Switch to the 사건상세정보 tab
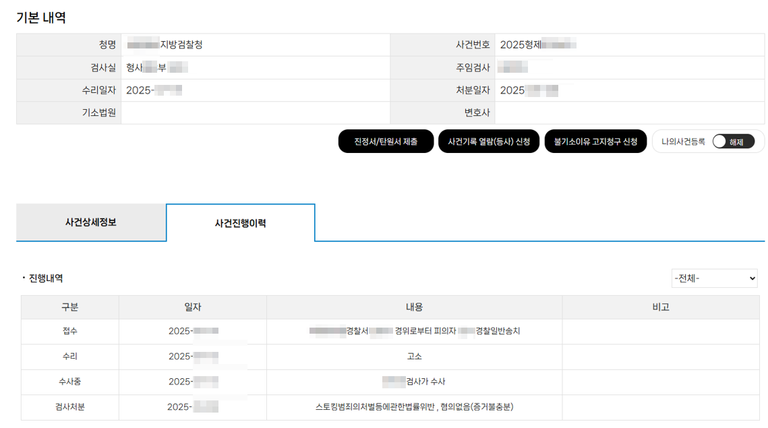The image size is (768, 428). click(x=91, y=222)
